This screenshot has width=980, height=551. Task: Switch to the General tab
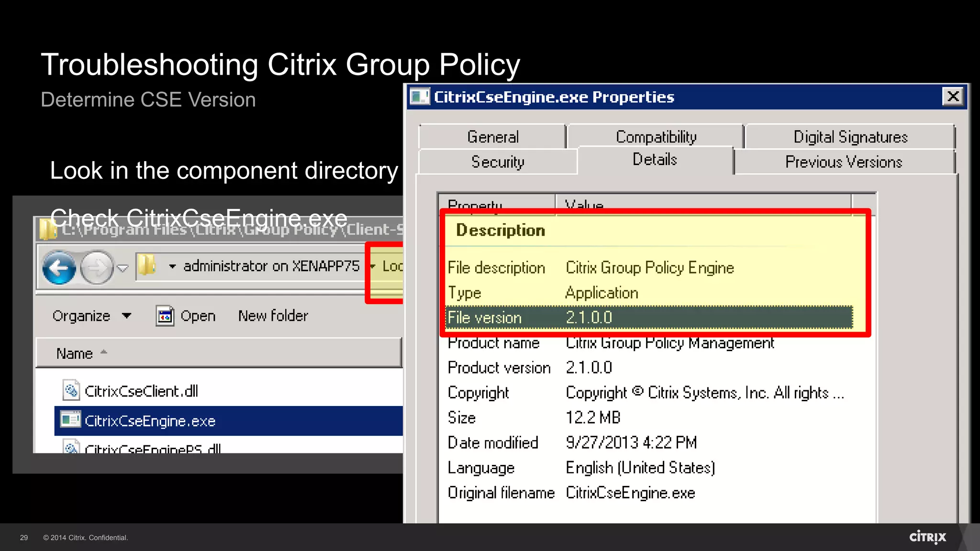pyautogui.click(x=493, y=137)
